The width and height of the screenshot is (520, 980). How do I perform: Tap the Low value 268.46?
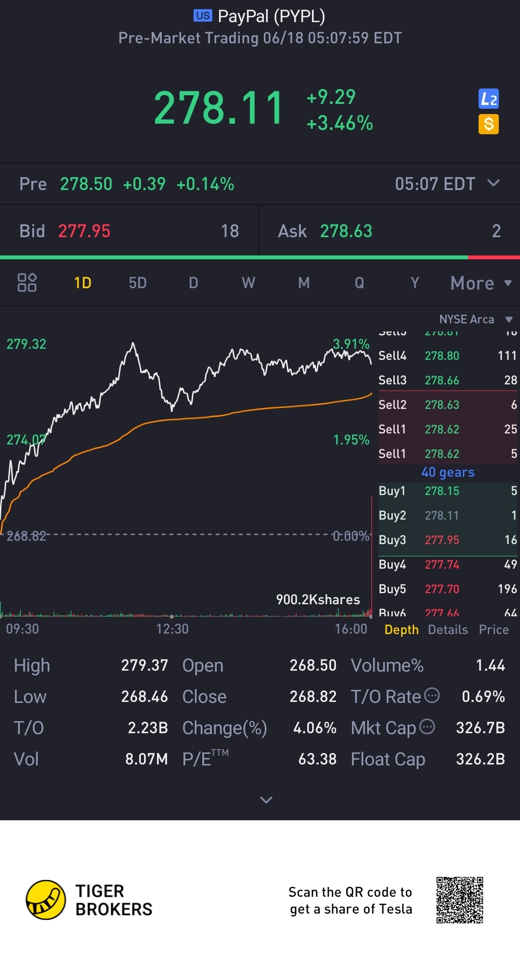tap(144, 697)
